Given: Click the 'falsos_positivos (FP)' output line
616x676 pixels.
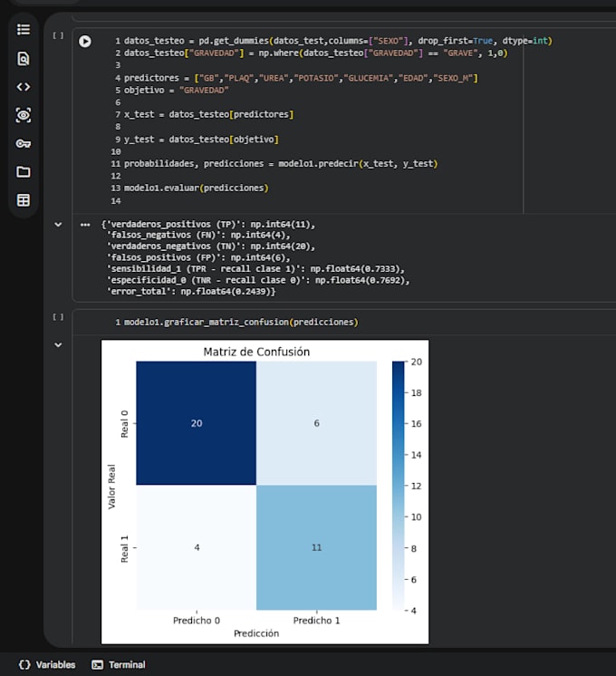Looking at the screenshot, I should 198,257.
